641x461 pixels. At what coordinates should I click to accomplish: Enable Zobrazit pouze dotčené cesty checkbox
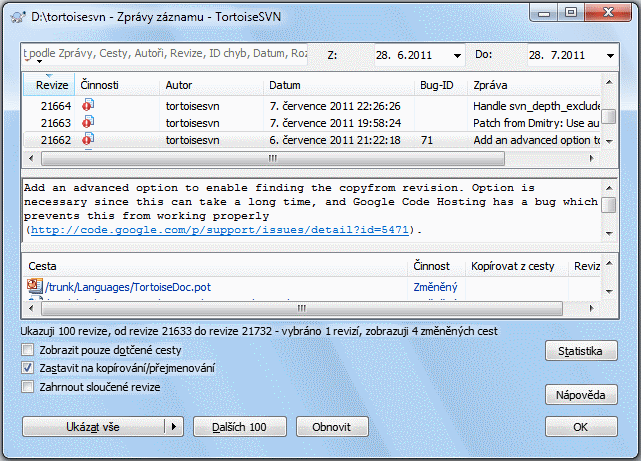(27, 350)
